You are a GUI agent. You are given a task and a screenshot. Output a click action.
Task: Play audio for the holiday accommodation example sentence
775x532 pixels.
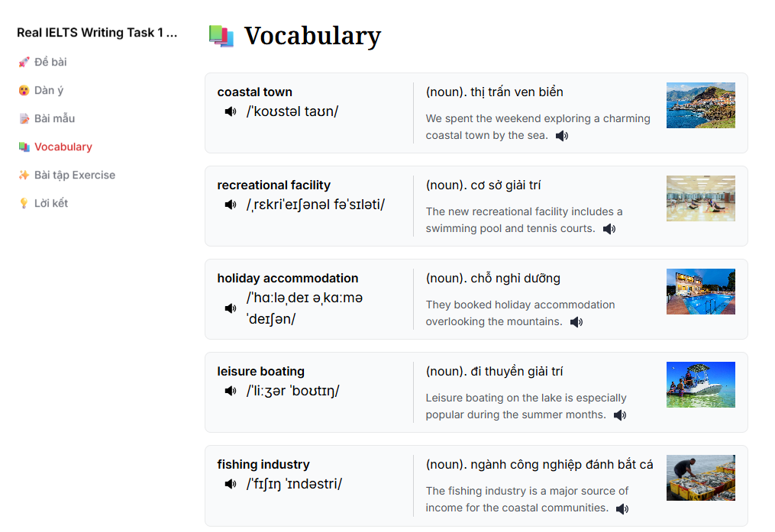pyautogui.click(x=576, y=322)
